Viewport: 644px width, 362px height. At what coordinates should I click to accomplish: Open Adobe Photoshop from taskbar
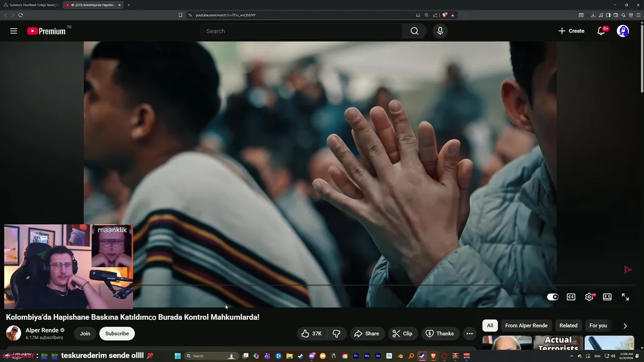[389, 356]
